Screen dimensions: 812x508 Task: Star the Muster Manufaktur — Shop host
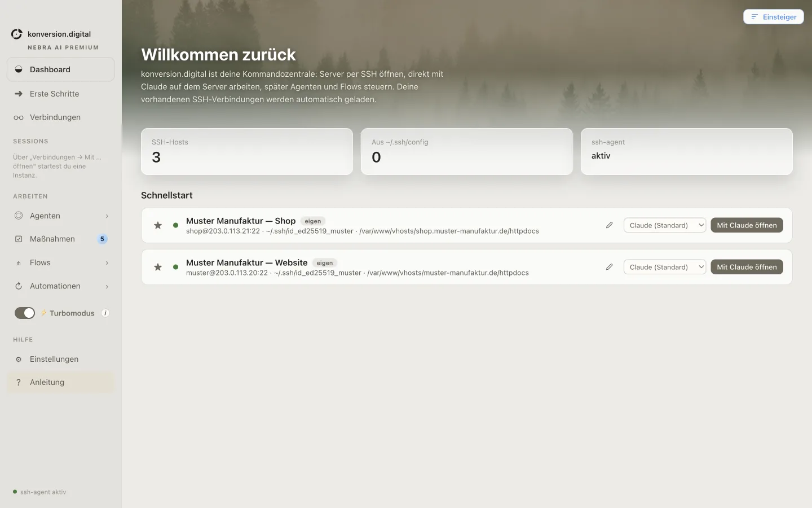click(x=158, y=225)
